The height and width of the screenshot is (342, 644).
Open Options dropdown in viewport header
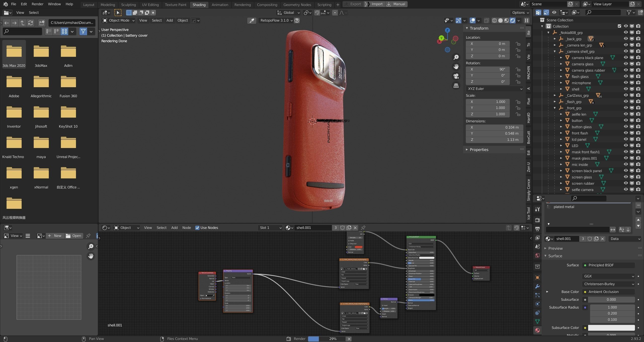click(x=520, y=13)
